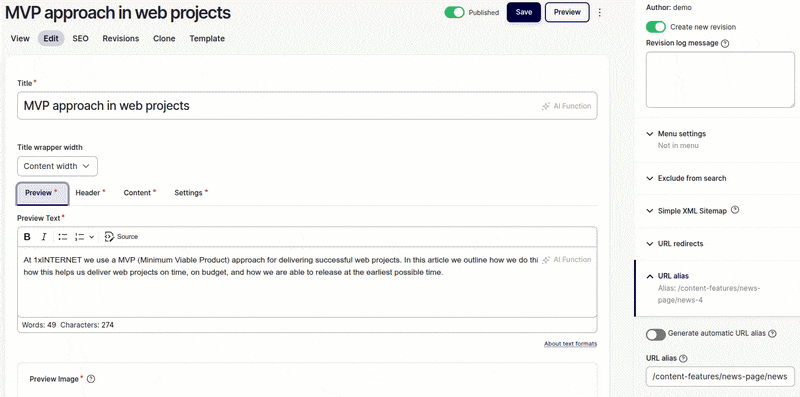
Task: Click the Revision log message textarea
Action: (x=720, y=80)
